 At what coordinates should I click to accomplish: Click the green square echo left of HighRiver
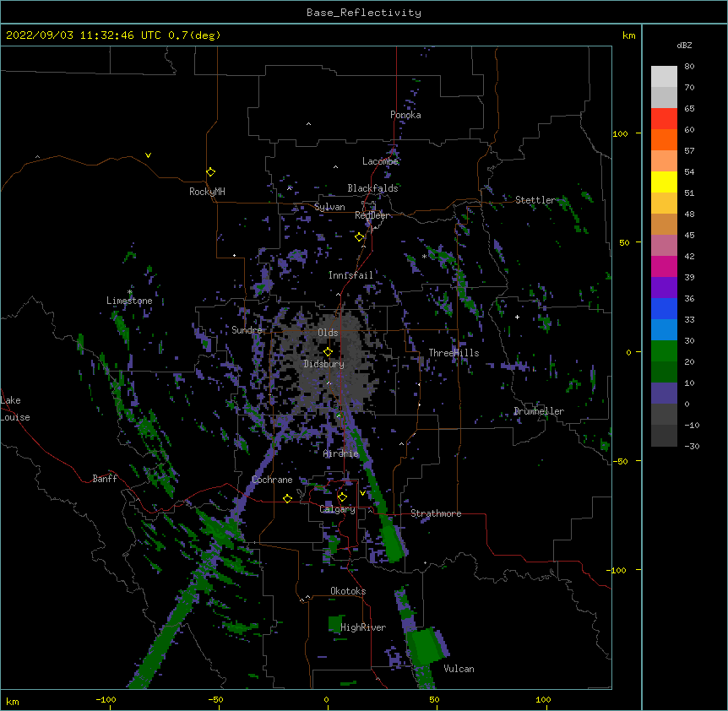click(334, 623)
